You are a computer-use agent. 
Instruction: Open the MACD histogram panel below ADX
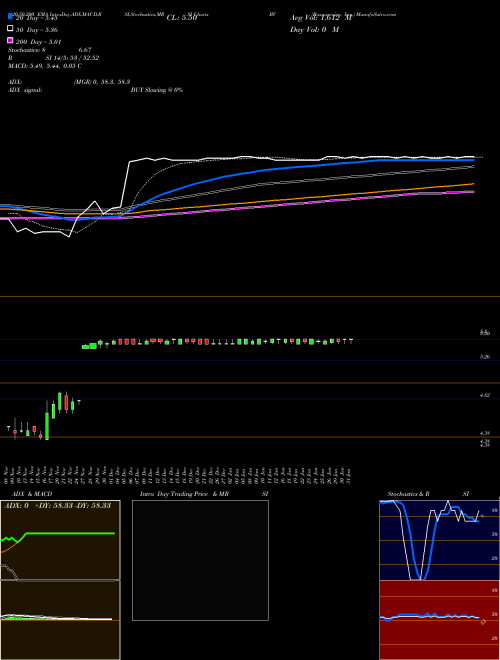pos(60,620)
